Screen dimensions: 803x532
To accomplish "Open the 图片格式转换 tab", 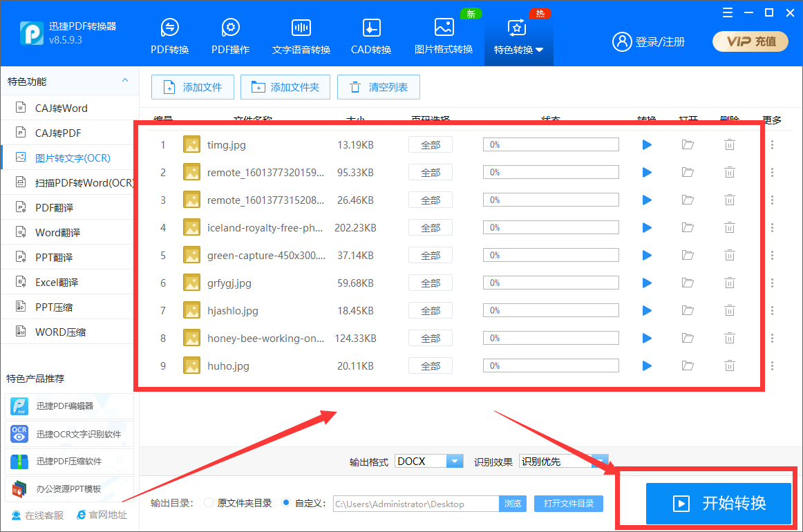I will click(x=444, y=36).
